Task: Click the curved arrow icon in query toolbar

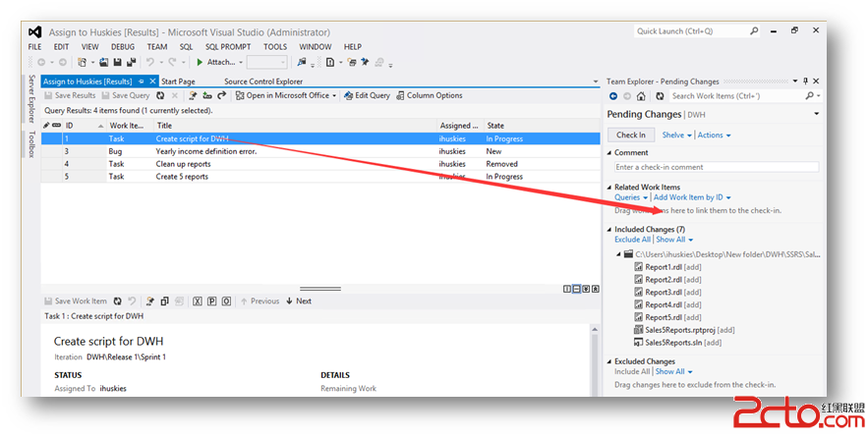Action: (x=221, y=95)
